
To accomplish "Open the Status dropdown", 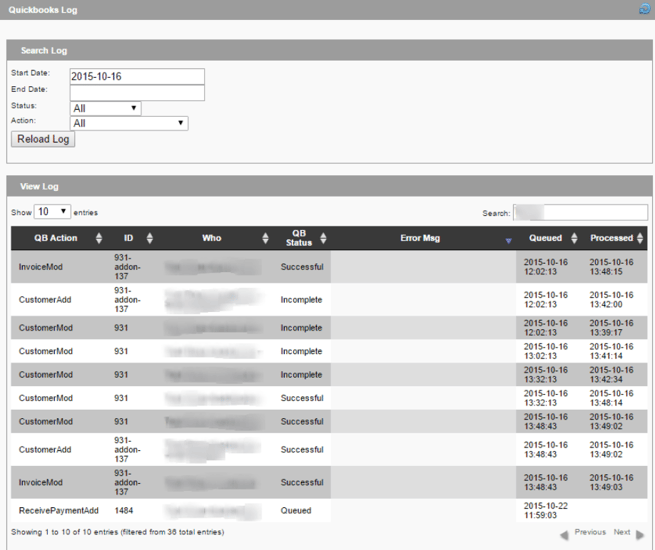I will click(105, 108).
